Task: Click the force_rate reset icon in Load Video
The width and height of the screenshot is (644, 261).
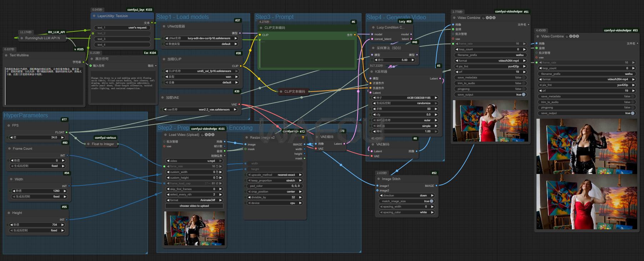Action: point(217,166)
